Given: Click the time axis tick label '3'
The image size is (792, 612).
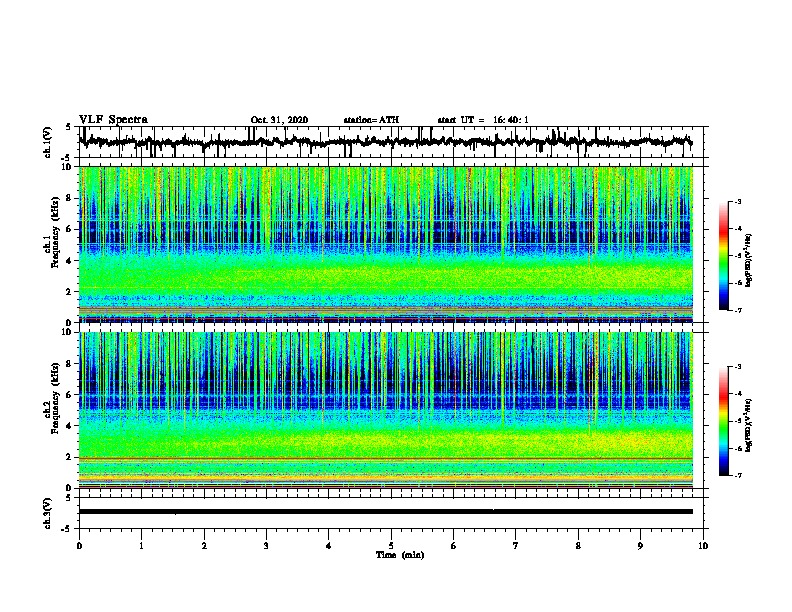Looking at the screenshot, I should (266, 546).
